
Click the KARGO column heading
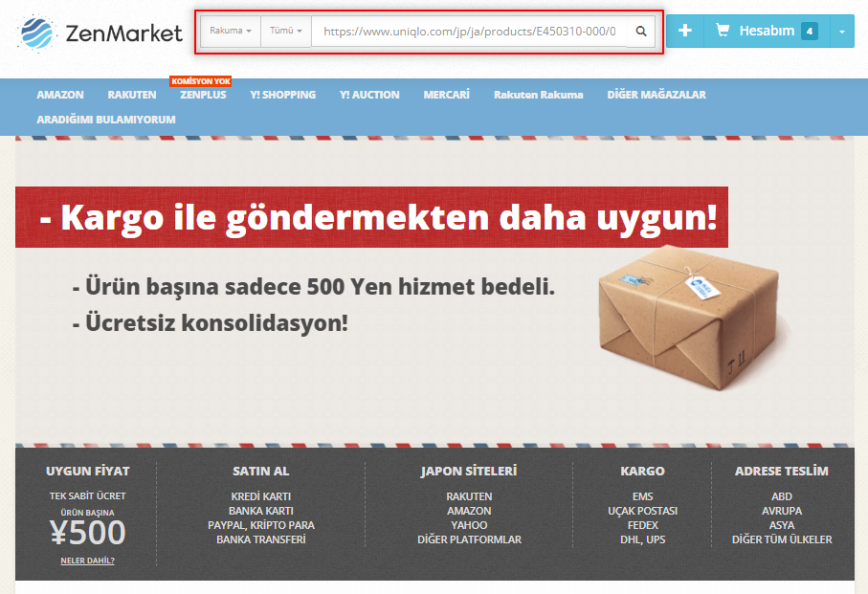click(642, 472)
